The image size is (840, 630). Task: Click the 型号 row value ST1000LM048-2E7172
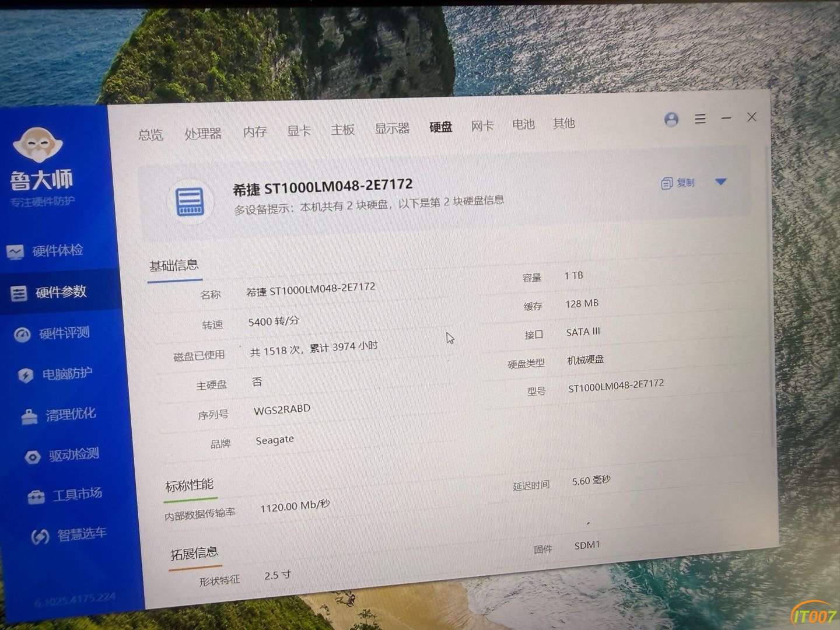[616, 386]
